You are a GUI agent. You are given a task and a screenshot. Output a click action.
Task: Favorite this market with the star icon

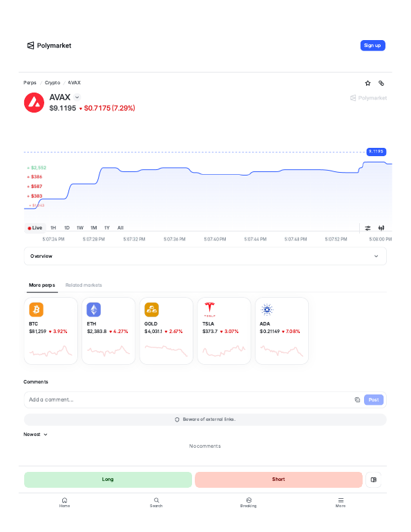click(x=367, y=83)
